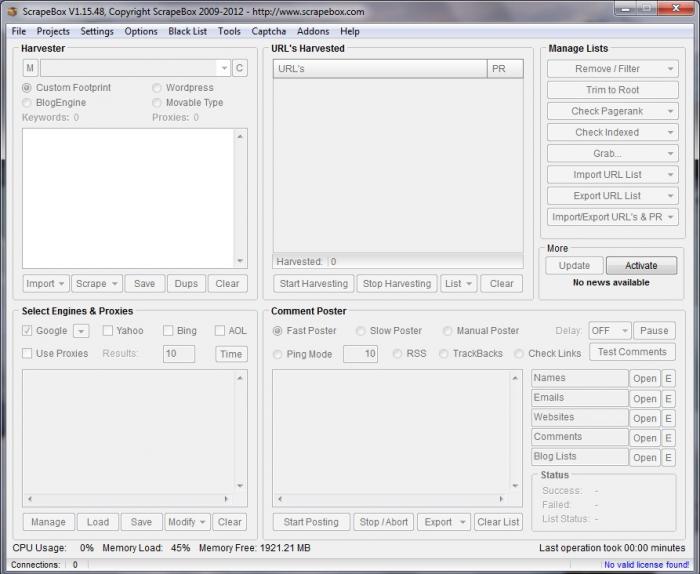This screenshot has width=700, height=574.
Task: Open the Projects menu
Action: 53,31
